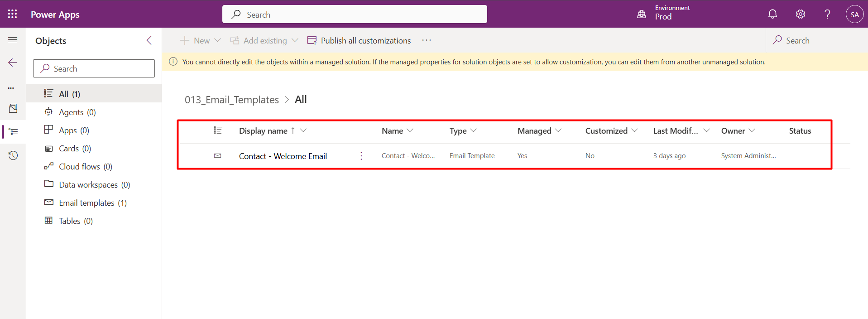This screenshot has width=868, height=319.
Task: Select Tables (0) in the Objects tree
Action: click(94, 221)
